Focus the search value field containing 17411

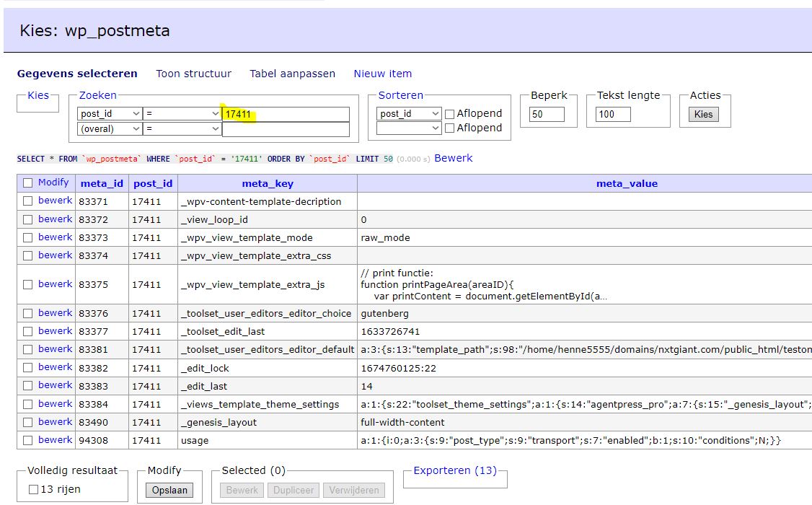click(x=286, y=114)
